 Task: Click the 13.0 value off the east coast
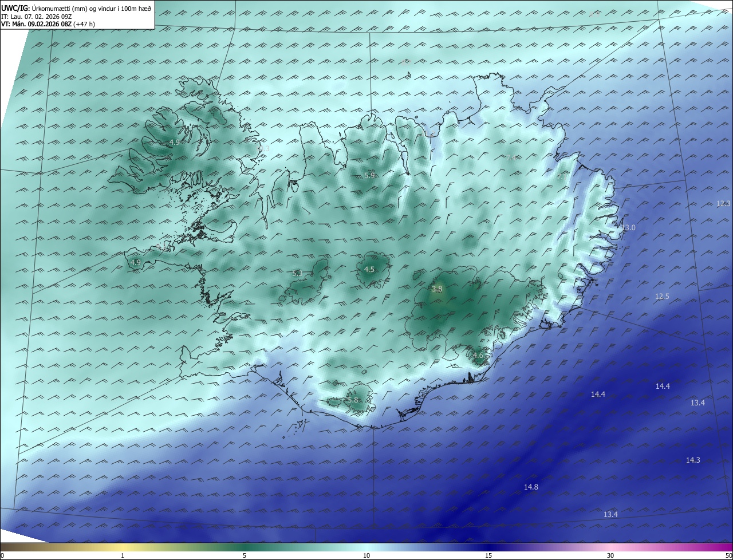(x=628, y=227)
